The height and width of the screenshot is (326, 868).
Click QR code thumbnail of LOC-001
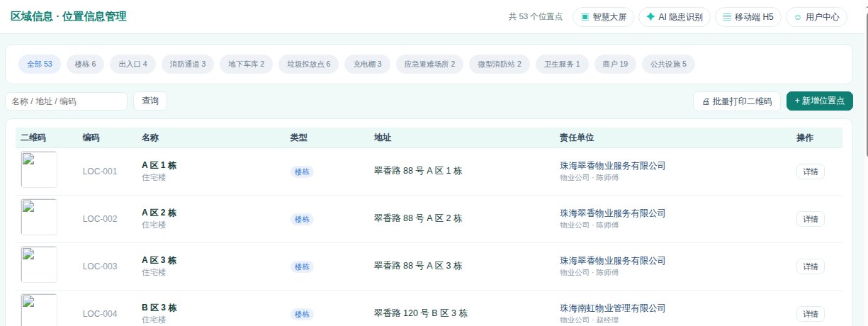point(39,169)
